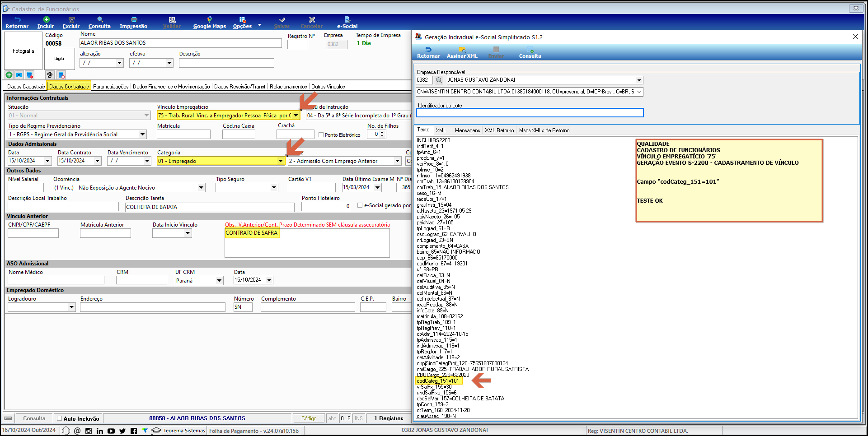Image resolution: width=868 pixels, height=436 pixels.
Task: Open the Categoria dropdown showing 01 - Empregado
Action: coord(281,161)
